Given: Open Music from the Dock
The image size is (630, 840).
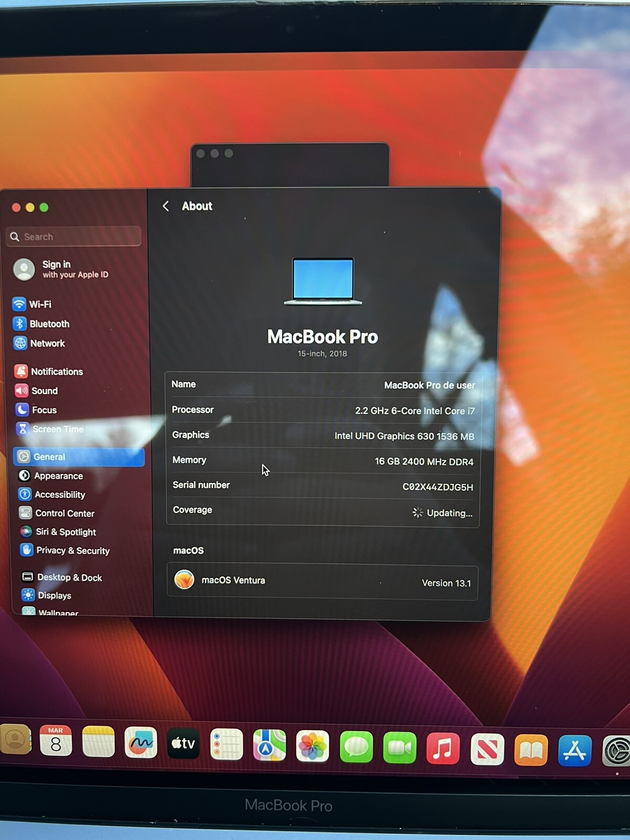Looking at the screenshot, I should (x=443, y=749).
